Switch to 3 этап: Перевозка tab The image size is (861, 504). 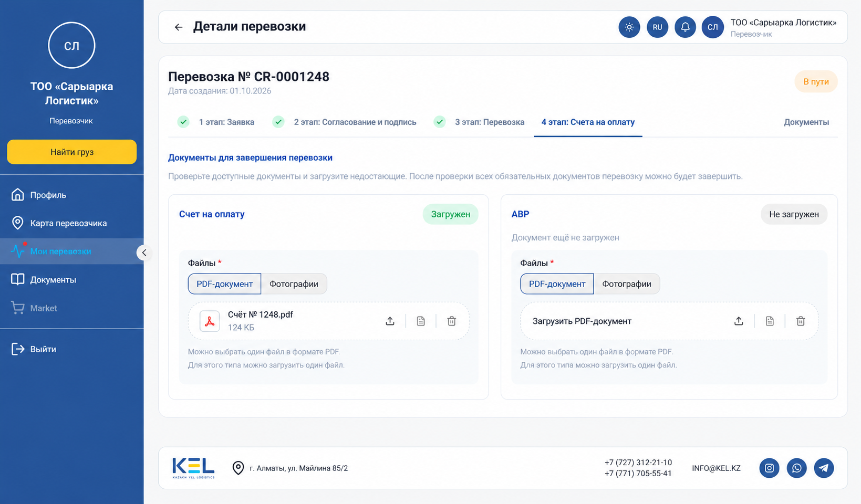[479, 122]
